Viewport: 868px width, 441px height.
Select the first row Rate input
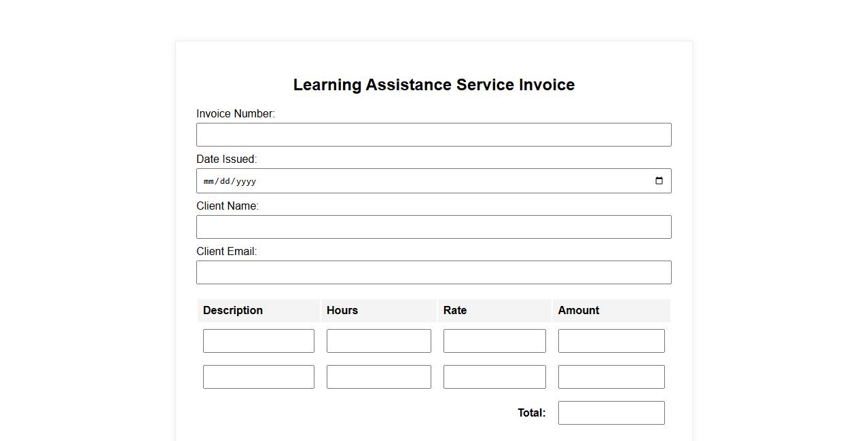click(x=494, y=341)
